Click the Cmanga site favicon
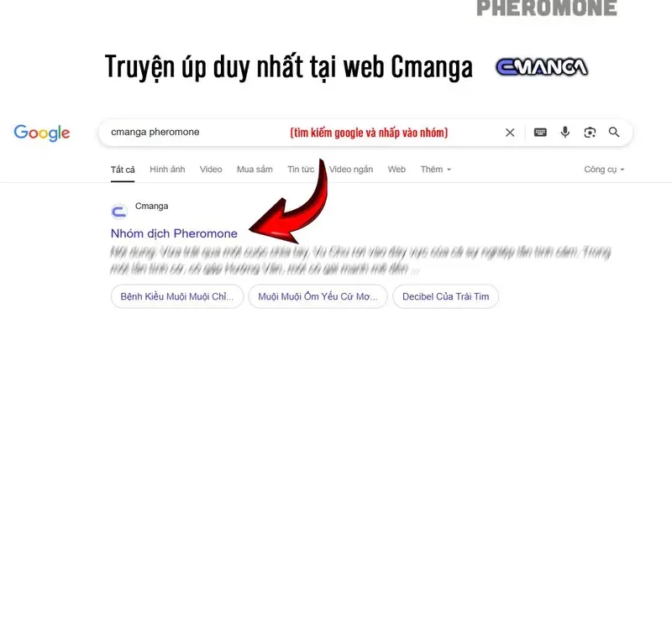Screen dimensions: 672x622 (119, 212)
